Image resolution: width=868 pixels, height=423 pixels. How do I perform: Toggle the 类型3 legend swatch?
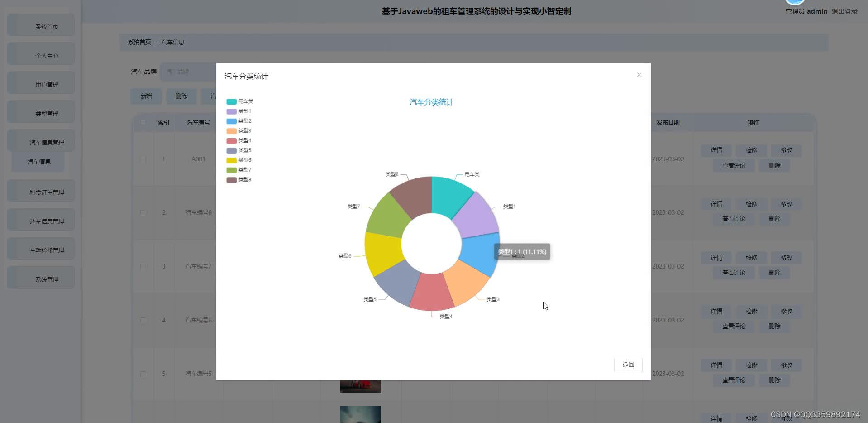[x=231, y=131]
